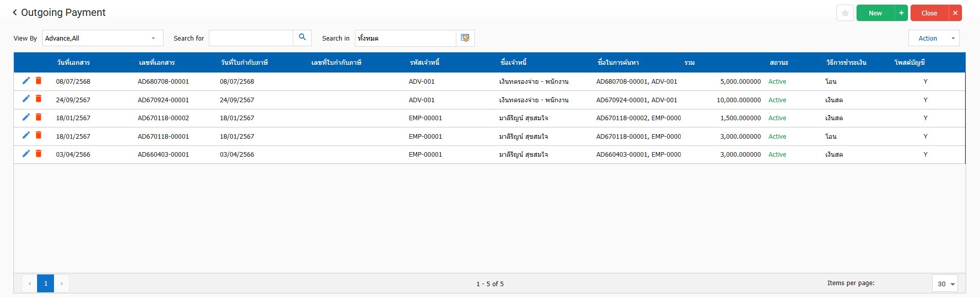Click the next page arrow

point(62,283)
